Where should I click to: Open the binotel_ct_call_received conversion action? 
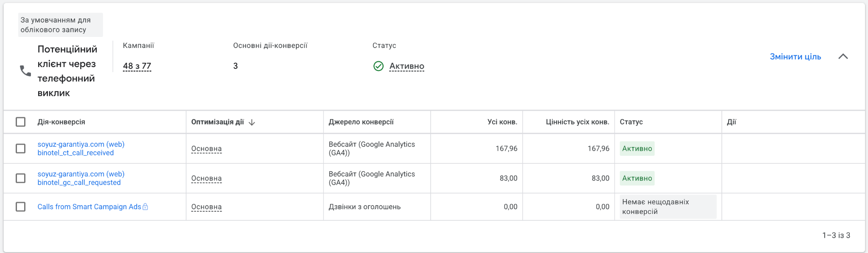81,149
